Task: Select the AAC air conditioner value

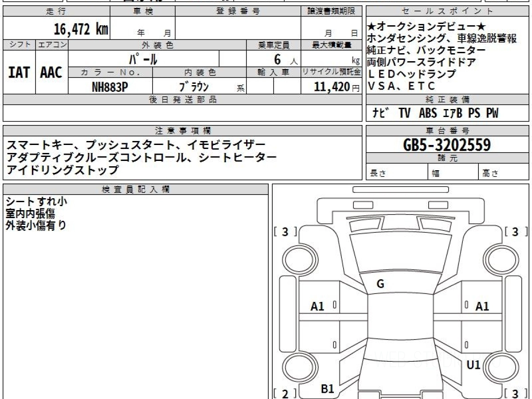Action: pyautogui.click(x=51, y=73)
